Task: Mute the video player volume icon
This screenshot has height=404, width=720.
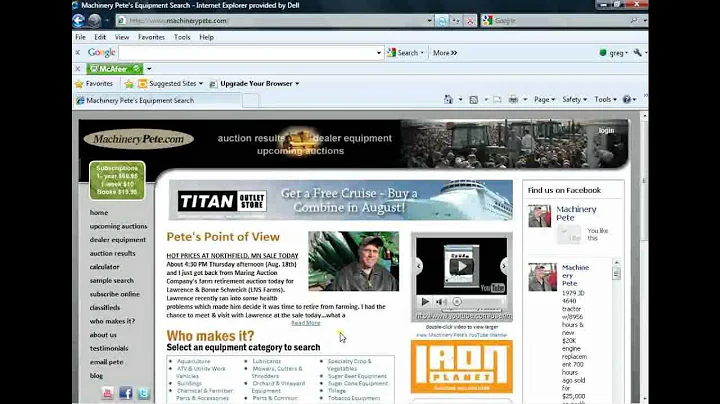Action: pyautogui.click(x=440, y=302)
